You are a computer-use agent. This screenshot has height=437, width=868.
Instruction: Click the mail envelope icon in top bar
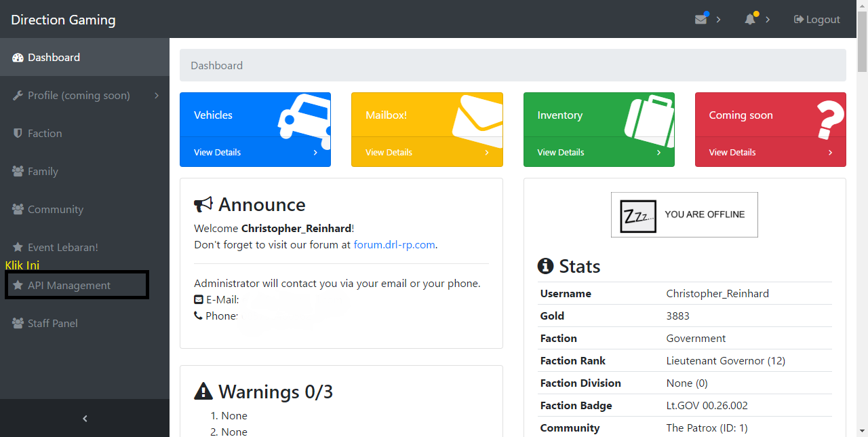click(701, 20)
